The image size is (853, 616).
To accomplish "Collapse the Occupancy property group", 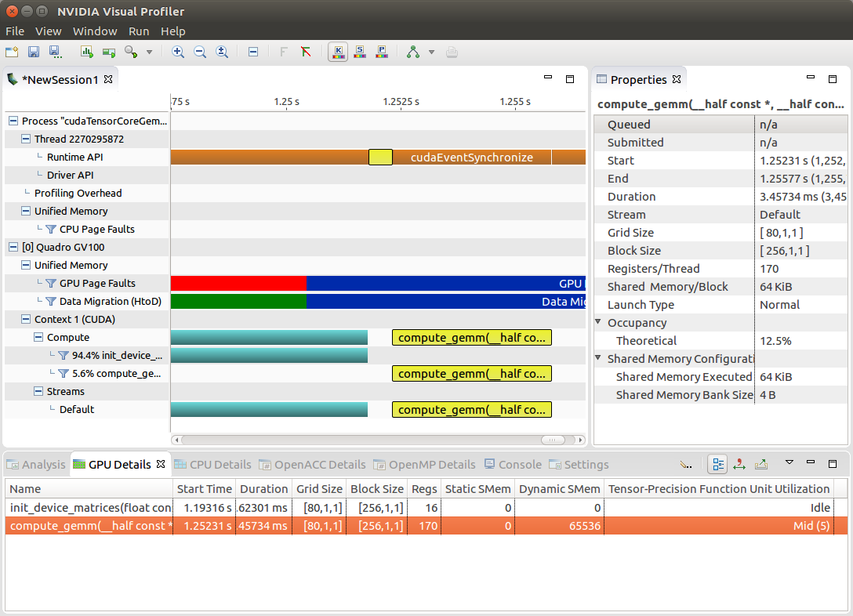I will (x=598, y=322).
